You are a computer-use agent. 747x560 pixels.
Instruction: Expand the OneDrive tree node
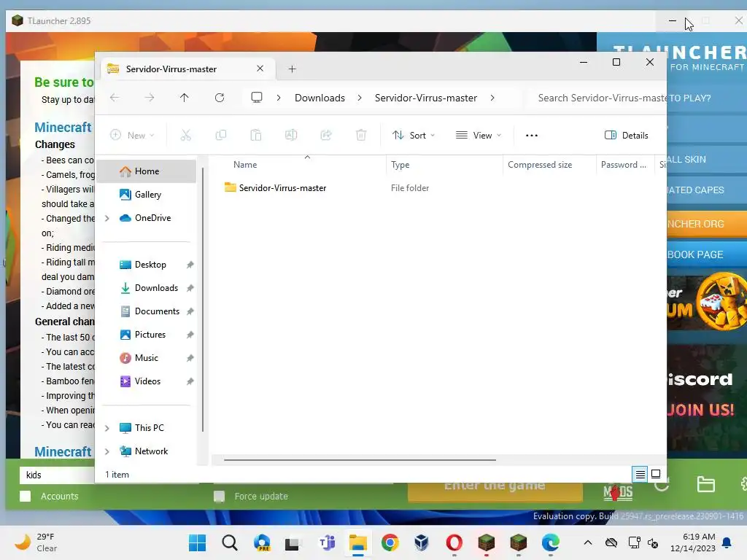tap(107, 218)
